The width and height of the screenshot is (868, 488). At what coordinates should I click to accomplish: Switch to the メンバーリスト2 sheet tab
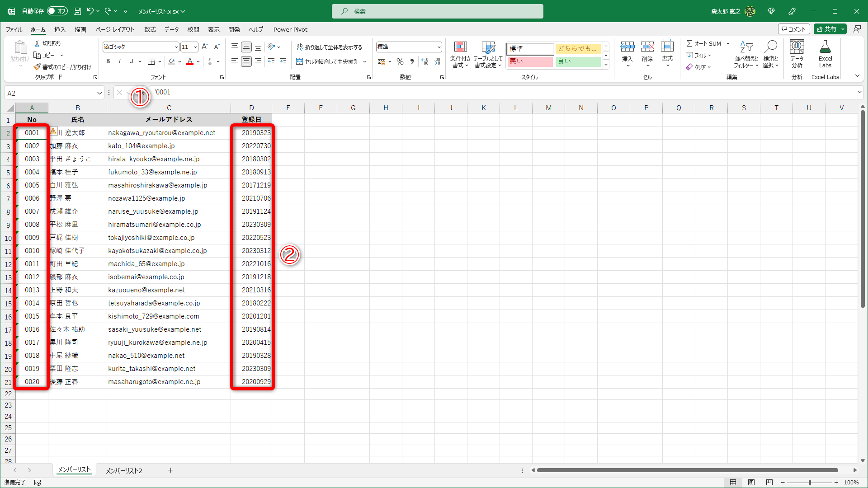[124, 470]
